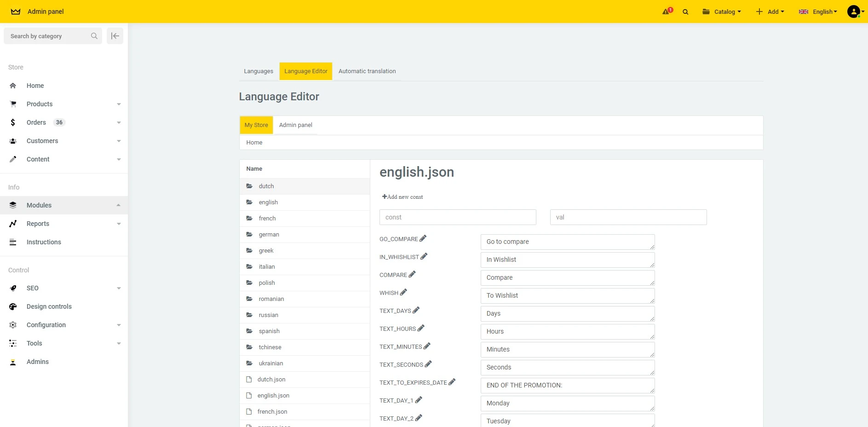Switch to the Automatic translation tab
The height and width of the screenshot is (427, 868).
367,71
